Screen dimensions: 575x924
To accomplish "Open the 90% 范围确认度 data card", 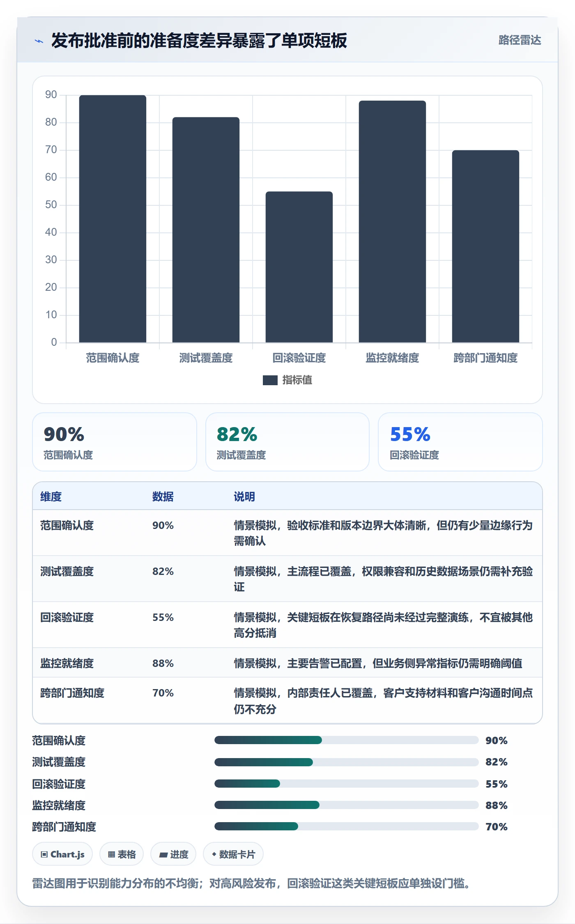I will pyautogui.click(x=115, y=442).
